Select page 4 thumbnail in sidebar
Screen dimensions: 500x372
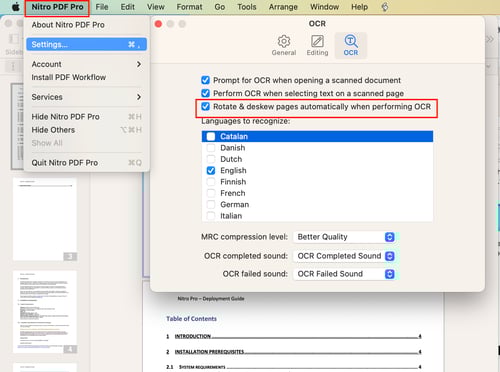tap(45, 312)
